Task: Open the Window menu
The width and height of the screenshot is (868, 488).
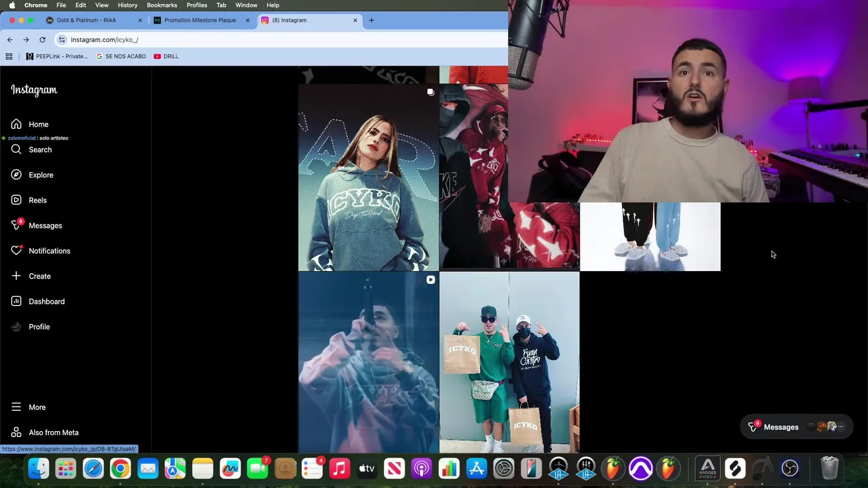Action: [x=246, y=5]
